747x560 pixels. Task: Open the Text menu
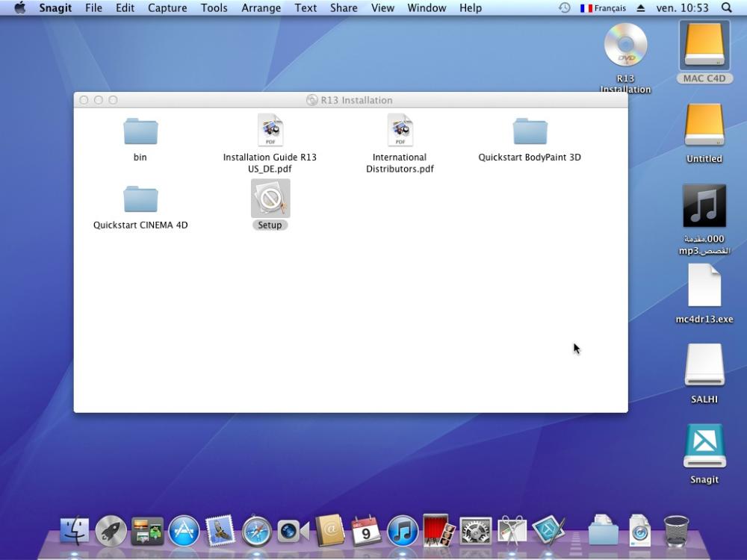306,7
